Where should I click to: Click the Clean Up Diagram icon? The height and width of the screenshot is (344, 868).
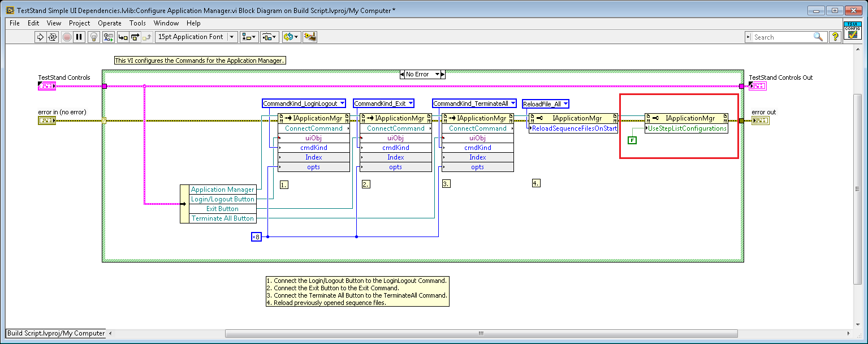309,37
